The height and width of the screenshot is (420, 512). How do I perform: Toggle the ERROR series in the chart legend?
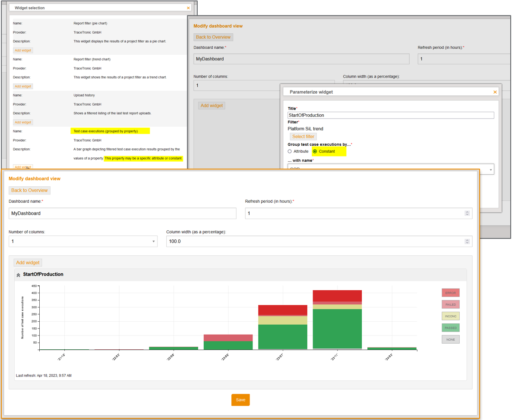[x=450, y=292]
